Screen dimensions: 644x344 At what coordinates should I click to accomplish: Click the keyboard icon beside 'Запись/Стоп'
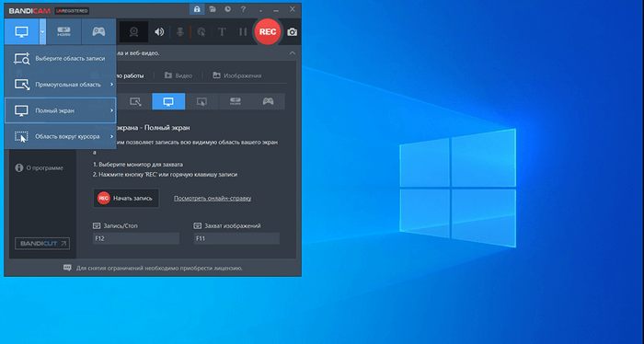[97, 225]
